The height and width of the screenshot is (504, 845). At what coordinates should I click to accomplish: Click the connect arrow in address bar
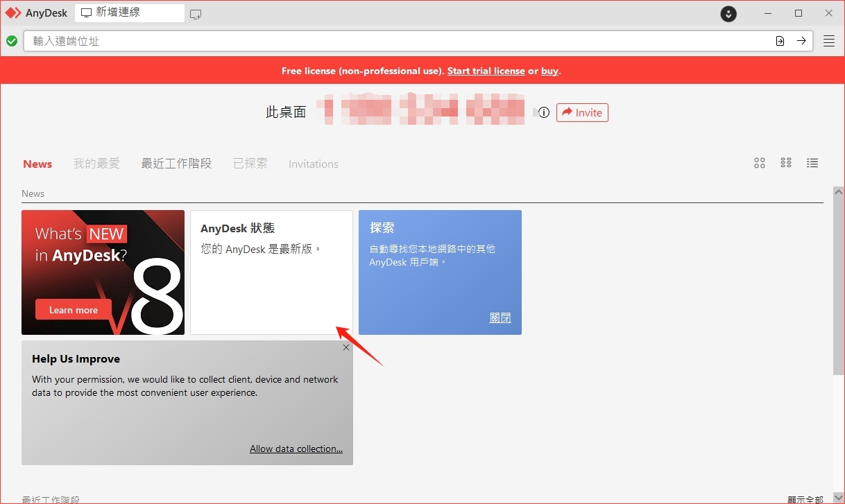801,41
